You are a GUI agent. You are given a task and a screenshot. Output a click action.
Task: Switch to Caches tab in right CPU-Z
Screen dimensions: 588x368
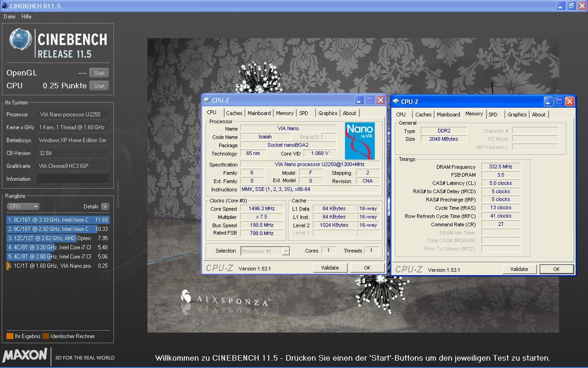(424, 115)
